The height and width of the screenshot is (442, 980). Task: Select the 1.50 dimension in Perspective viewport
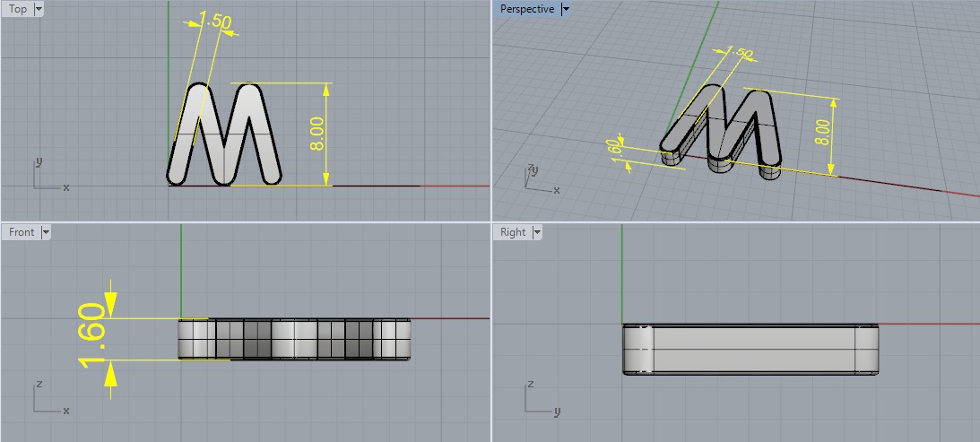(x=740, y=53)
